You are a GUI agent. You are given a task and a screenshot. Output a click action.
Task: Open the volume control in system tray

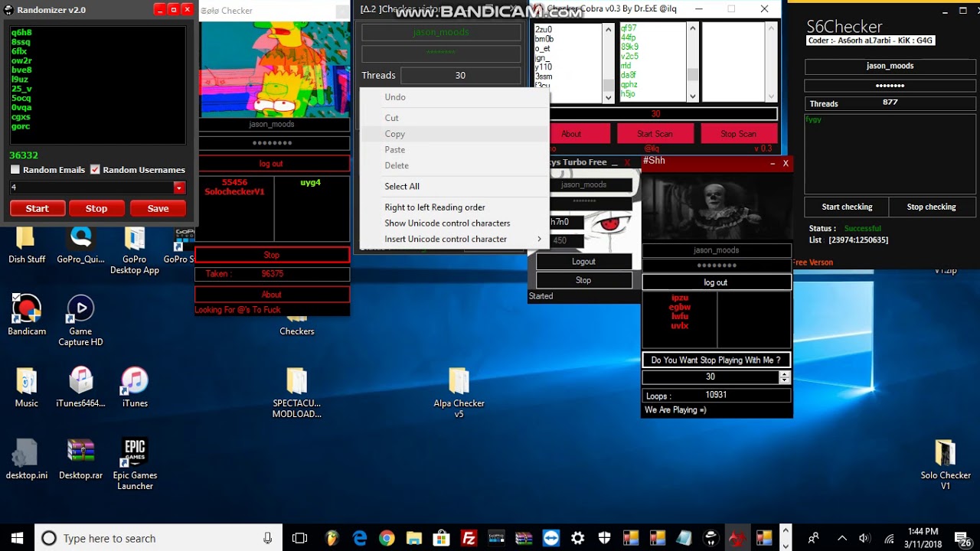(x=865, y=538)
